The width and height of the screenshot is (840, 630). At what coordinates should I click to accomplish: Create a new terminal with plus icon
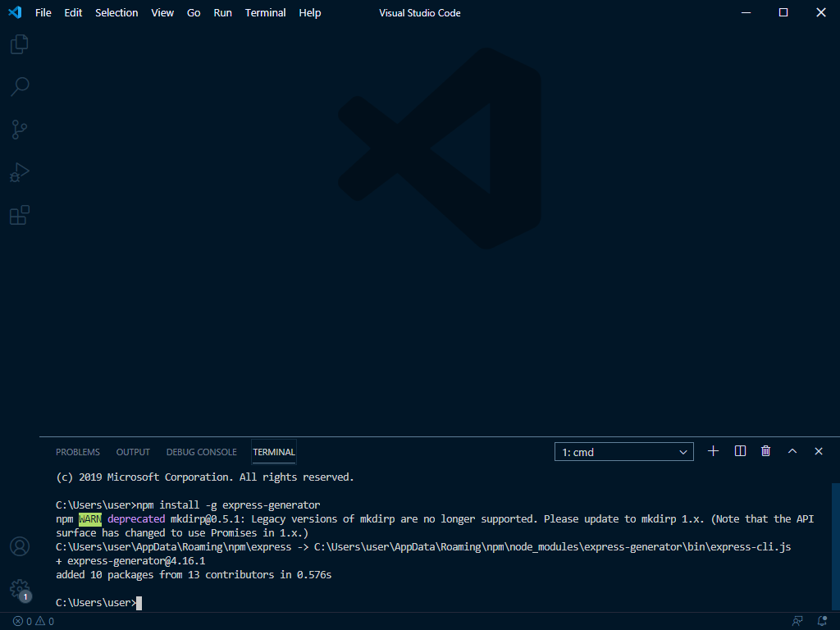coord(713,451)
